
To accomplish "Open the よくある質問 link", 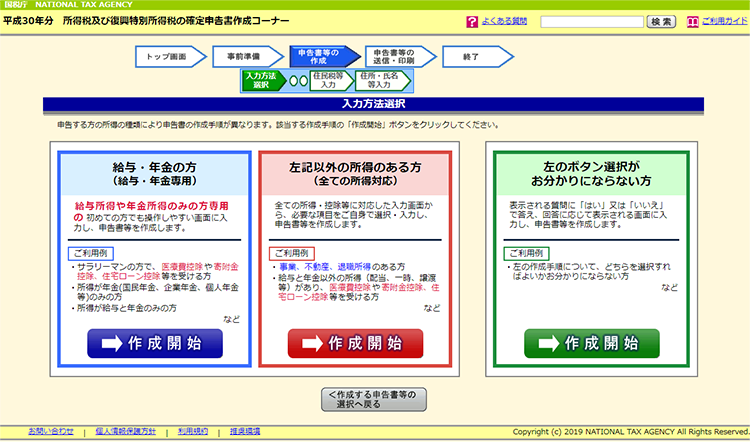I will [x=504, y=21].
